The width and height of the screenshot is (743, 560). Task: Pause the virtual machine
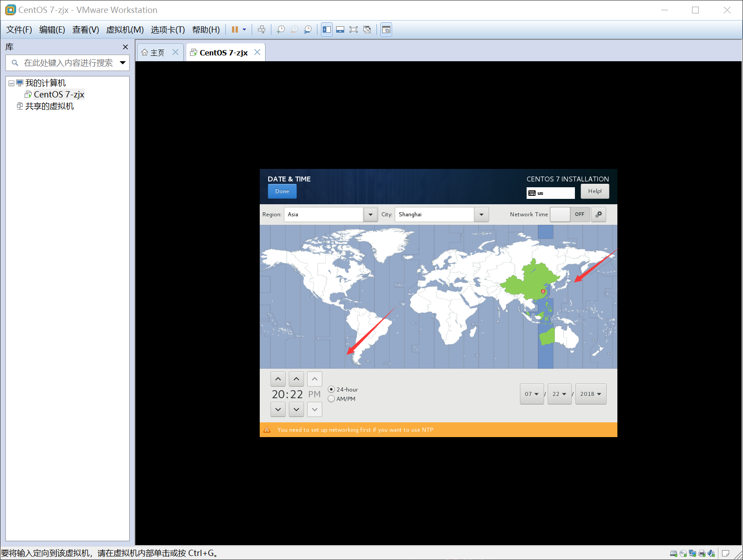[235, 30]
